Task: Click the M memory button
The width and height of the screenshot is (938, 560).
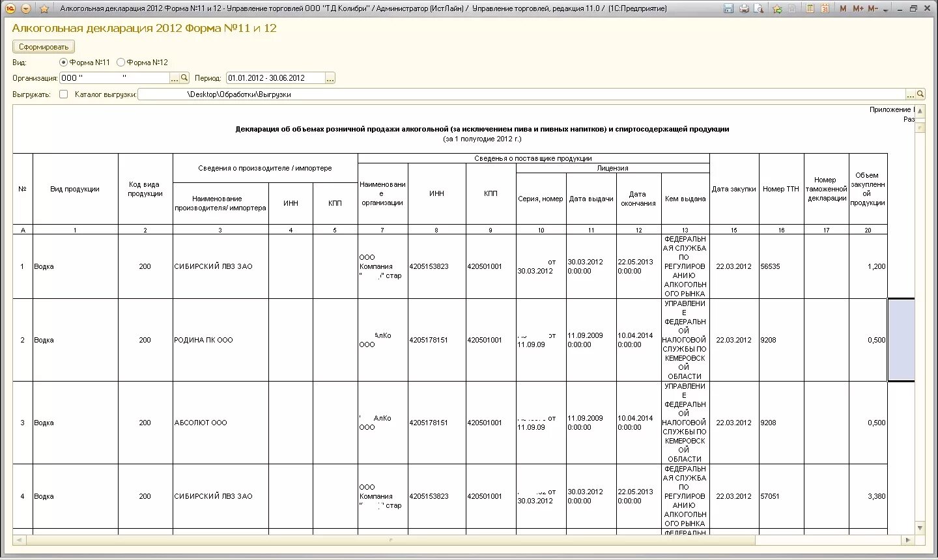Action: 844,8
